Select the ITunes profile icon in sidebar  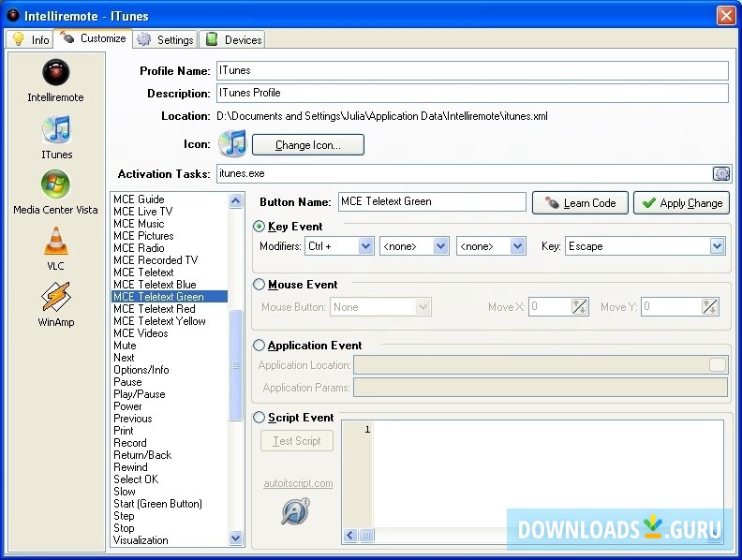pyautogui.click(x=56, y=129)
